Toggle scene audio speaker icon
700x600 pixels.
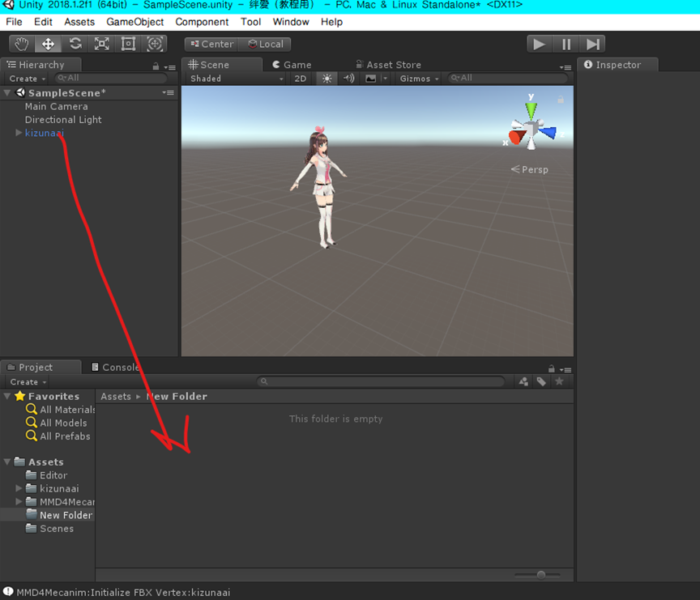pos(348,79)
